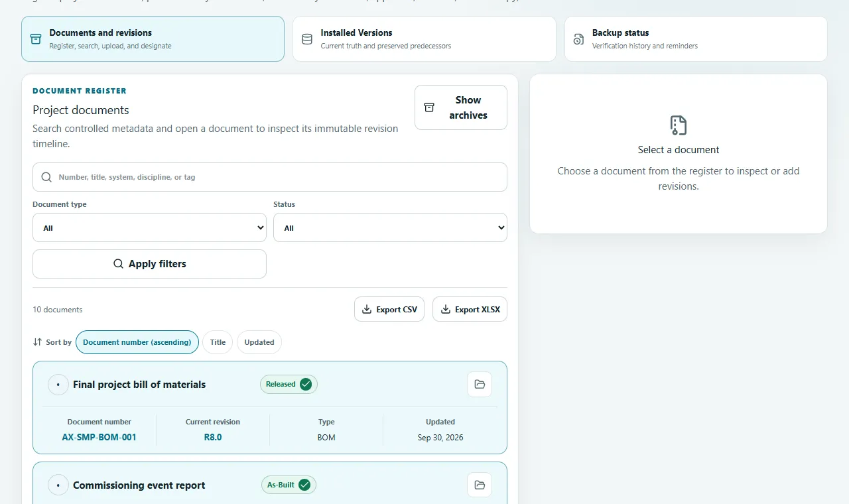This screenshot has width=849, height=504.
Task: Go to the Backup status tab
Action: point(696,39)
